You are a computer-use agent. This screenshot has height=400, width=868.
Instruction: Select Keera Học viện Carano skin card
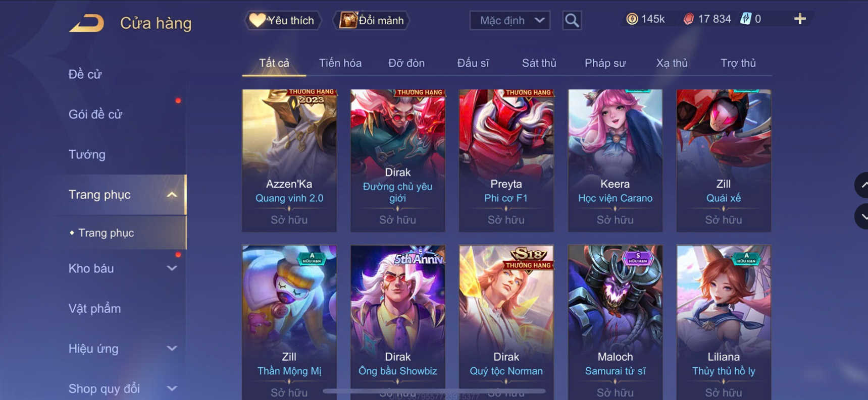[615, 160]
